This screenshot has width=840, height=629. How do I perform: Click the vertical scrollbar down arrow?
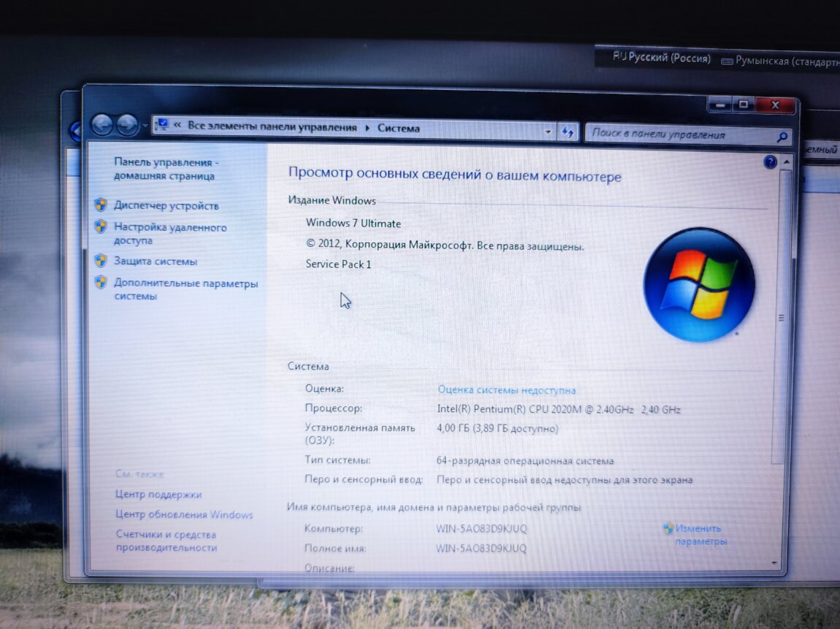(x=775, y=563)
